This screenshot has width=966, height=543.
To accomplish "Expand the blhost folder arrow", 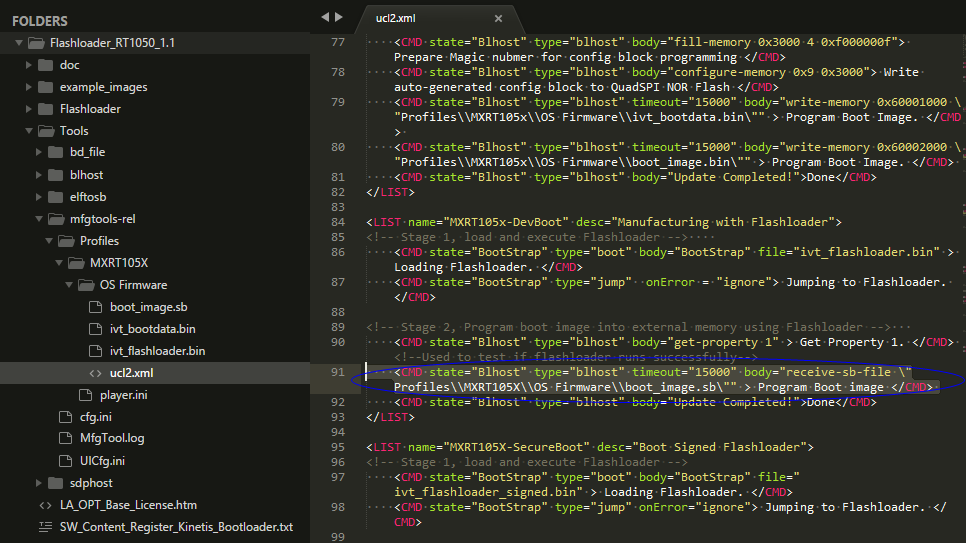I will (x=38, y=174).
